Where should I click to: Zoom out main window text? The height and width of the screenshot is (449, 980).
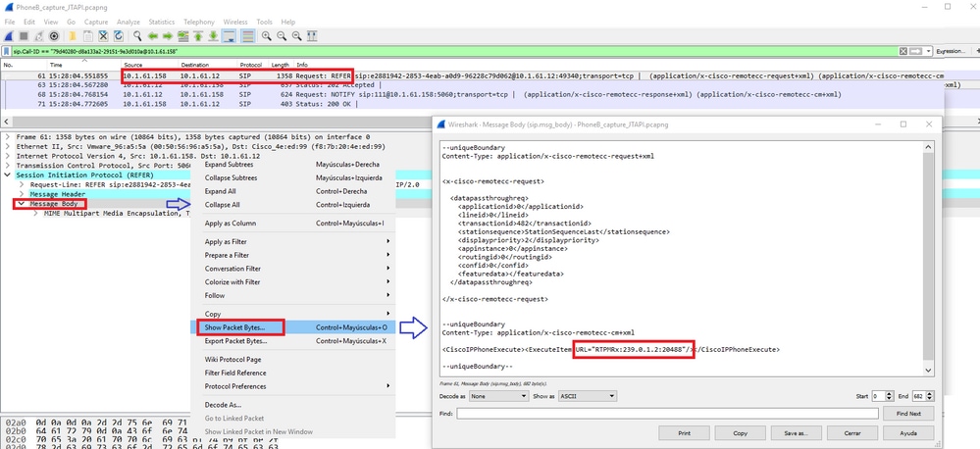282,35
